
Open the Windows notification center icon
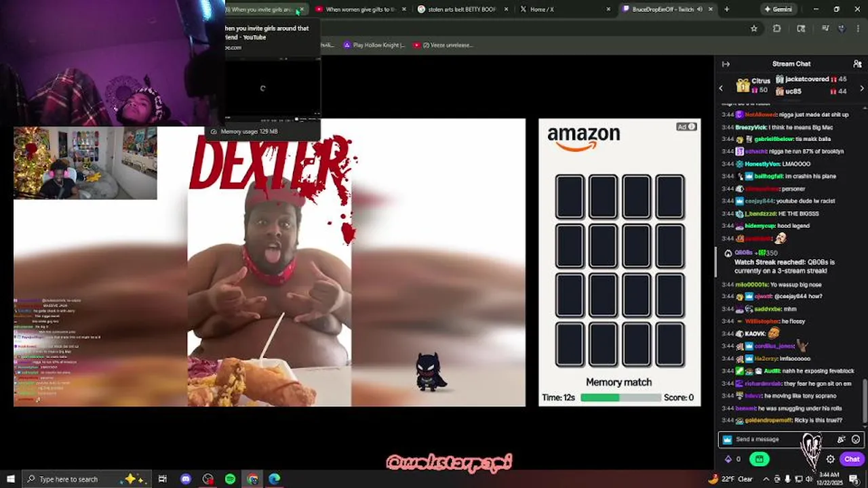(854, 479)
